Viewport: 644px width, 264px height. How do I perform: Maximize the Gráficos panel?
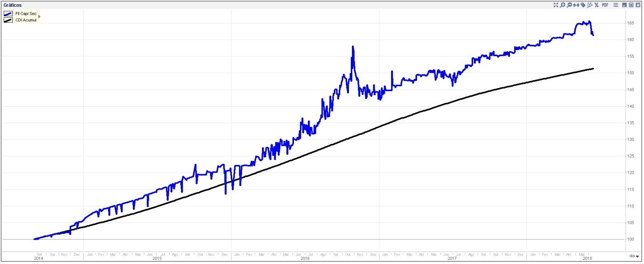pos(631,5)
